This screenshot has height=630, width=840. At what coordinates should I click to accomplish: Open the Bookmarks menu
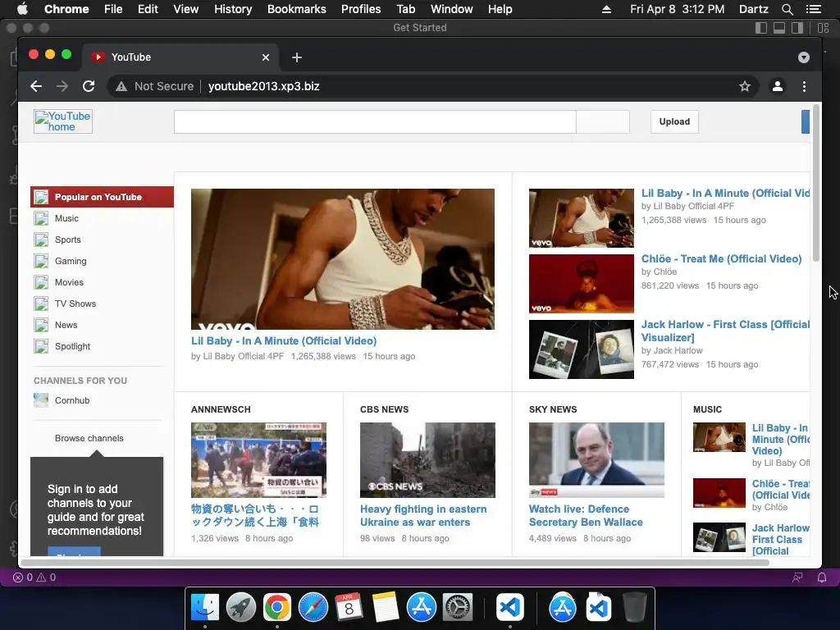(297, 9)
